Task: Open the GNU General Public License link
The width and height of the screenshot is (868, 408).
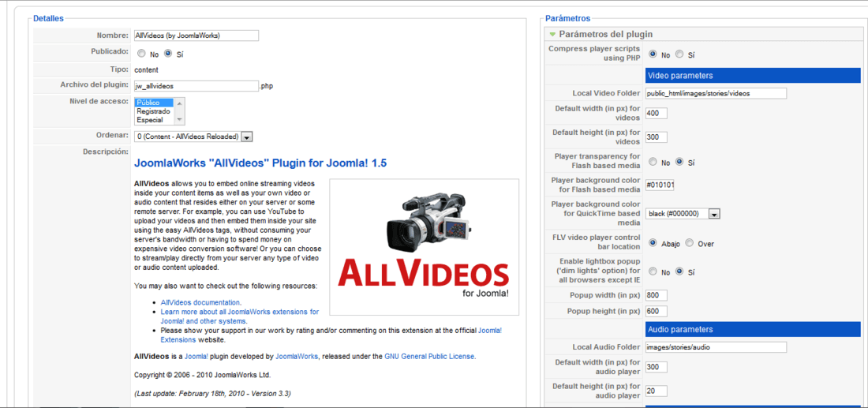Action: click(429, 357)
